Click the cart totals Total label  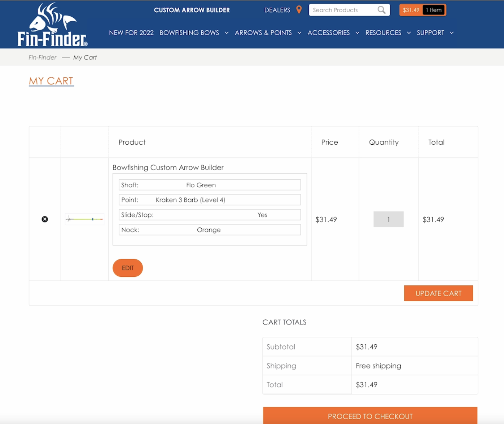(275, 385)
